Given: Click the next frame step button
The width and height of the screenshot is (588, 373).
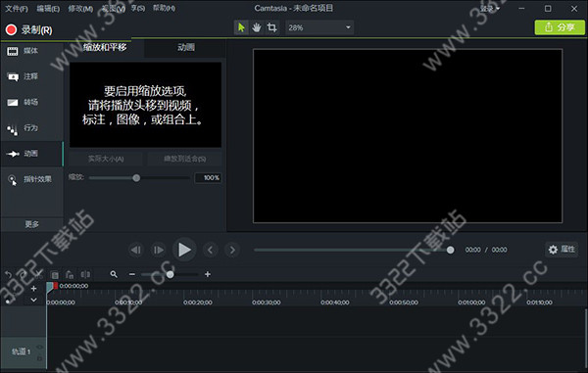Looking at the screenshot, I should tap(158, 250).
